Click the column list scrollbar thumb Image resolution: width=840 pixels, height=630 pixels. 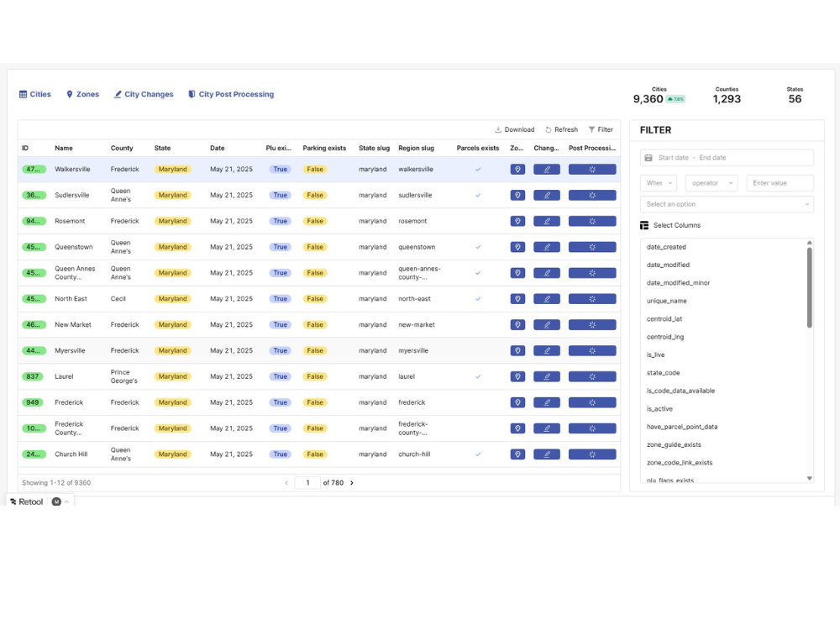(810, 287)
